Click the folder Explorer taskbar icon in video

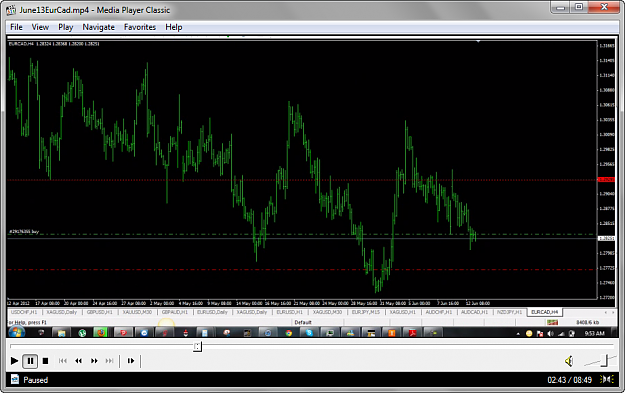pyautogui.click(x=61, y=332)
